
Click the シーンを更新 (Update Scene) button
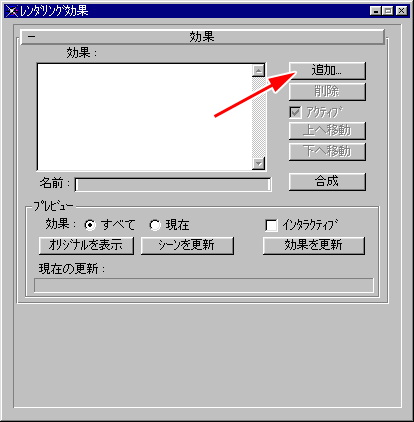tap(187, 246)
